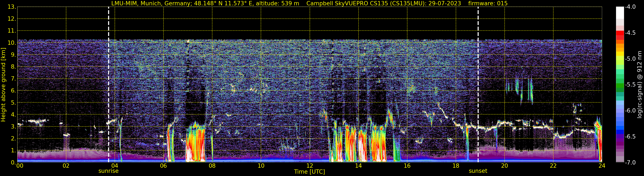Image resolution: width=644 pixels, height=176 pixels.
Task: Click the '08' time axis tick label
Action: (212, 166)
